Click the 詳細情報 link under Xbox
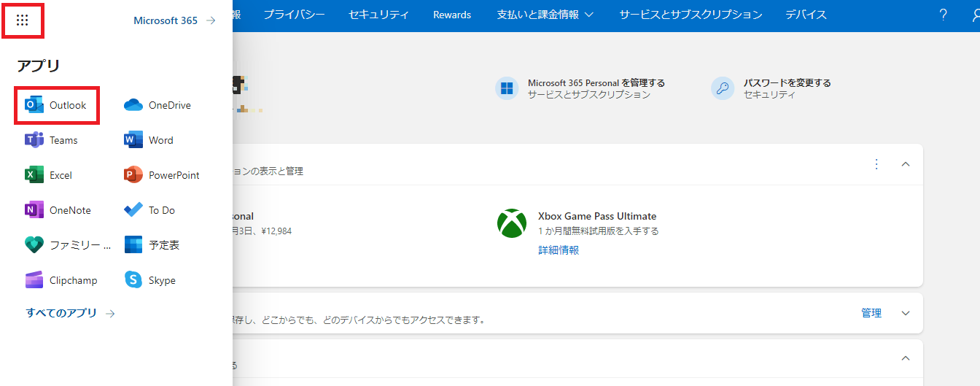The width and height of the screenshot is (980, 386). click(x=559, y=250)
